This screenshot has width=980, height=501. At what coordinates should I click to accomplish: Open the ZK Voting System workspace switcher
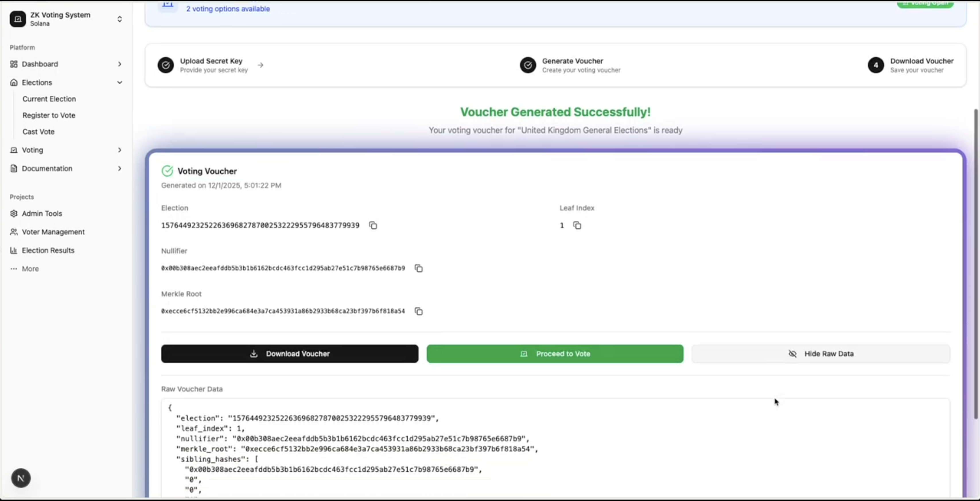119,19
